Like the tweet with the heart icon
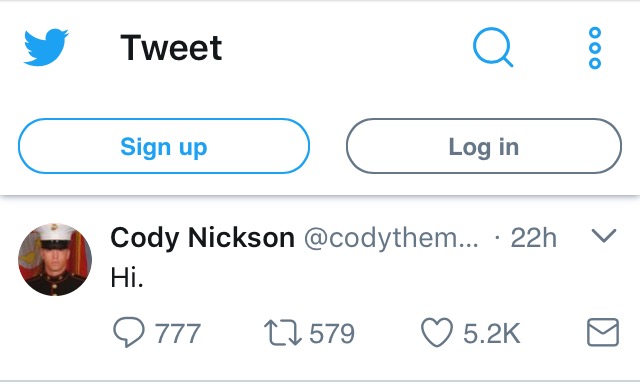This screenshot has width=640, height=385. [x=437, y=332]
